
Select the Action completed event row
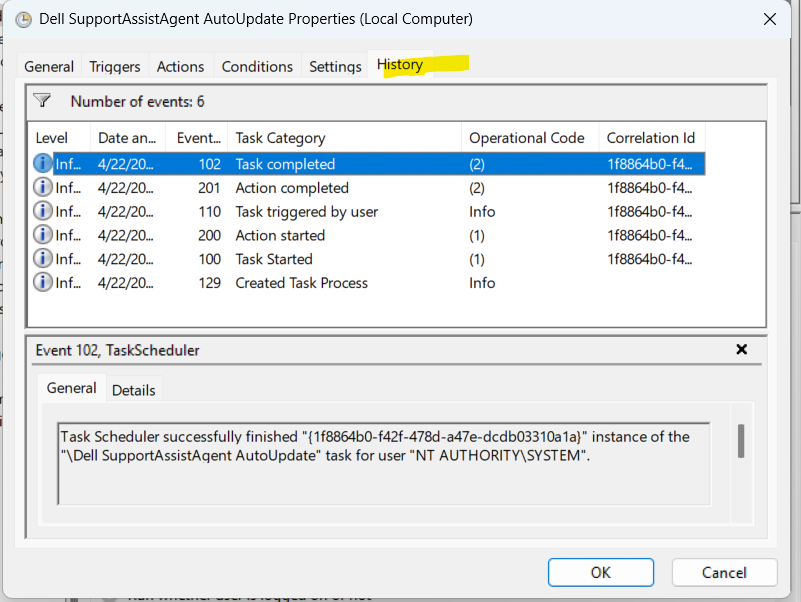(x=369, y=188)
